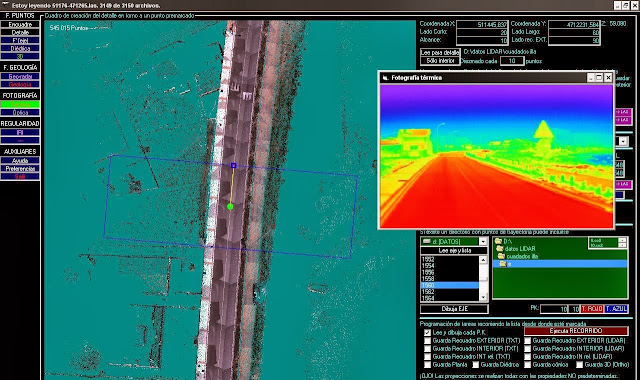Image resolution: width=640 pixels, height=380 pixels.
Task: Open the 'cuadrados illa' folder icon
Action: 501,256
